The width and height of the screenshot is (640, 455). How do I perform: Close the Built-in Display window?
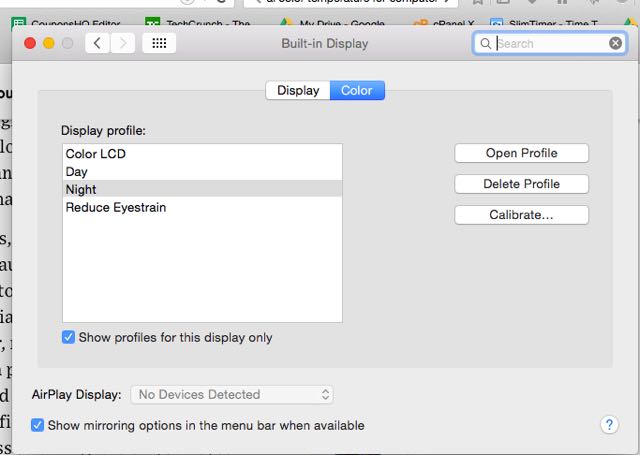coord(30,43)
